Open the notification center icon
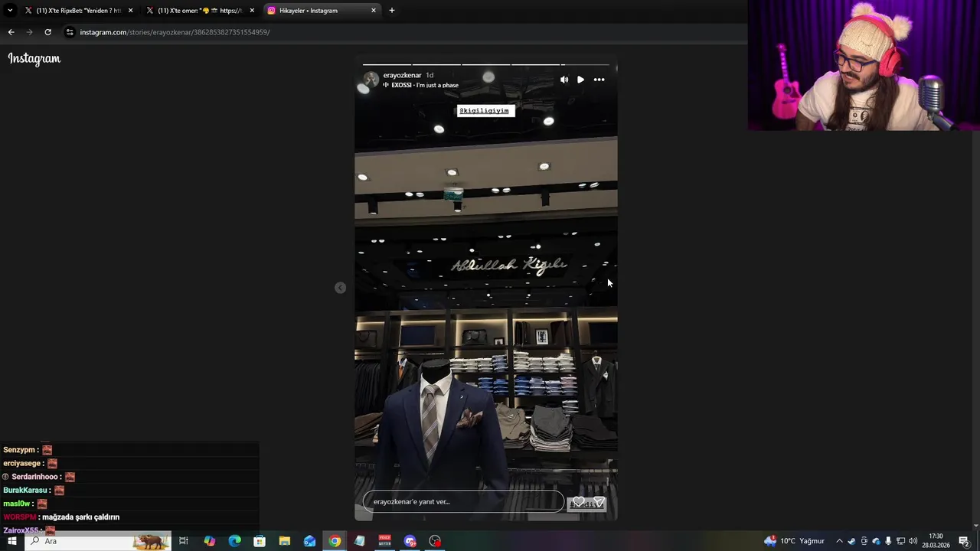Screen dimensions: 980x551 [964, 541]
